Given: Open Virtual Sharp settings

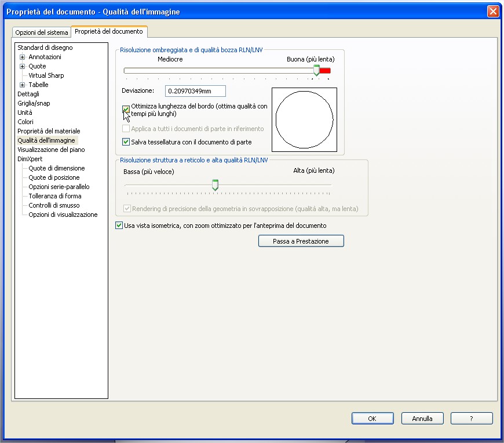Looking at the screenshot, I should point(46,75).
